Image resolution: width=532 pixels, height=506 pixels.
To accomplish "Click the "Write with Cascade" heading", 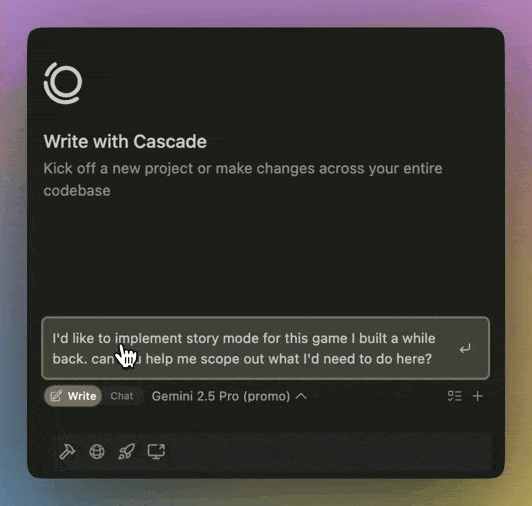I will point(125,142).
